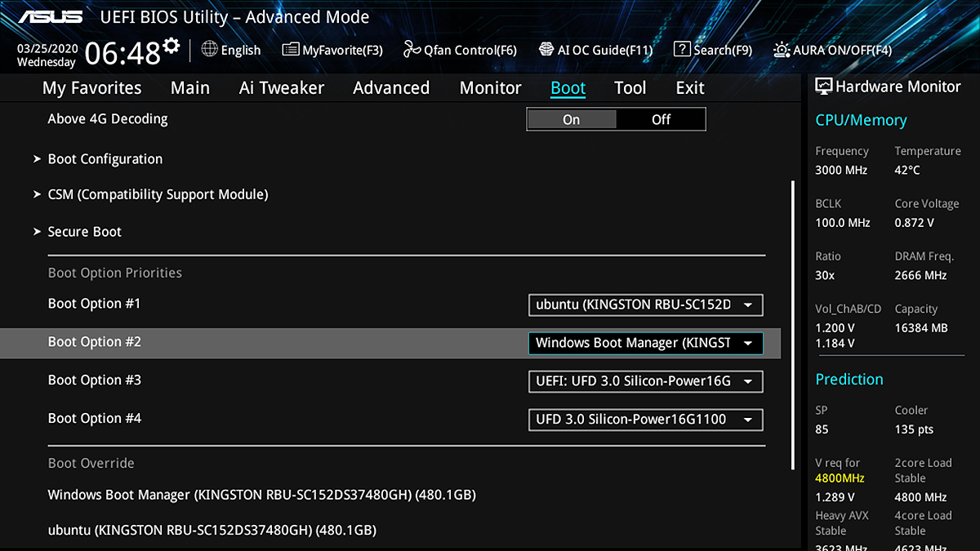Switch to the Ai Tweaker tab
Viewport: 980px width, 551px height.
coord(281,88)
